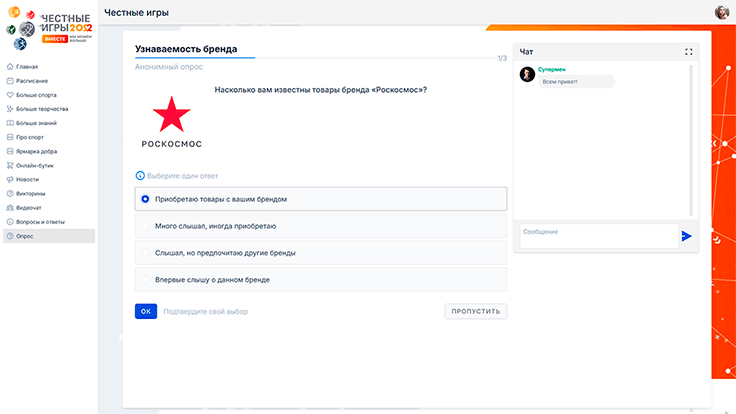
Task: Click the shopping cart icon for Онлайн-бутик
Action: 10,165
